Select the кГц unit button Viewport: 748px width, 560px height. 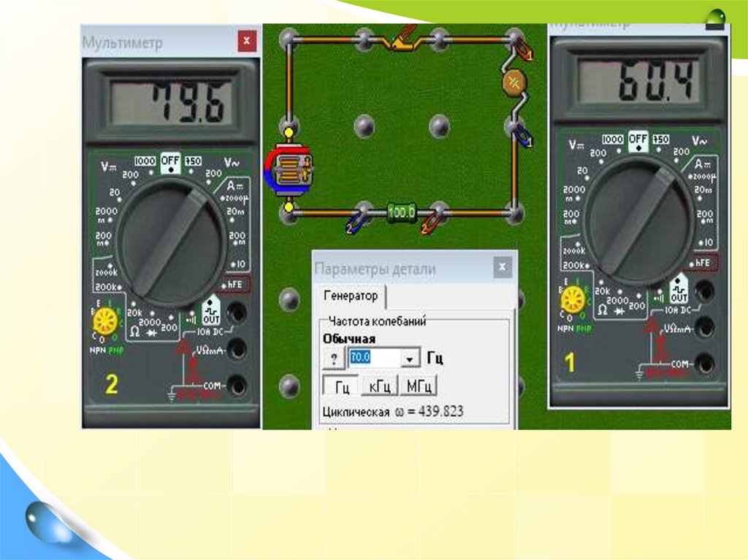click(x=380, y=386)
